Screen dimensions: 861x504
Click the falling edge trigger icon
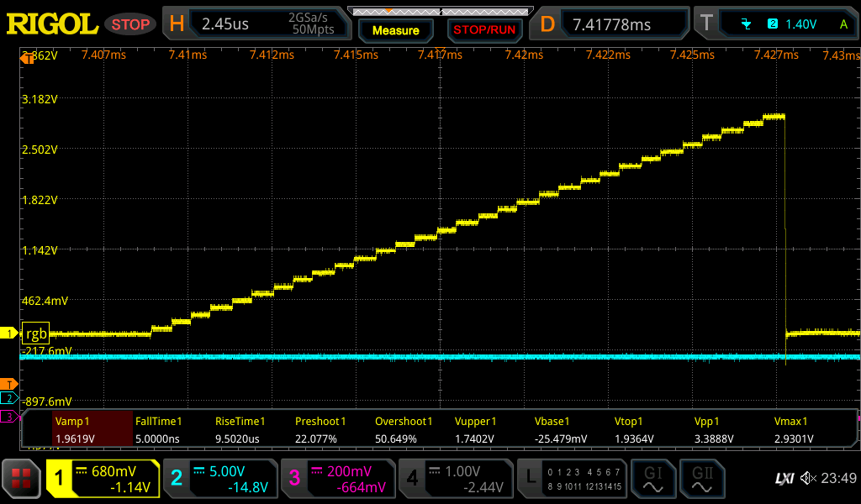tap(747, 24)
